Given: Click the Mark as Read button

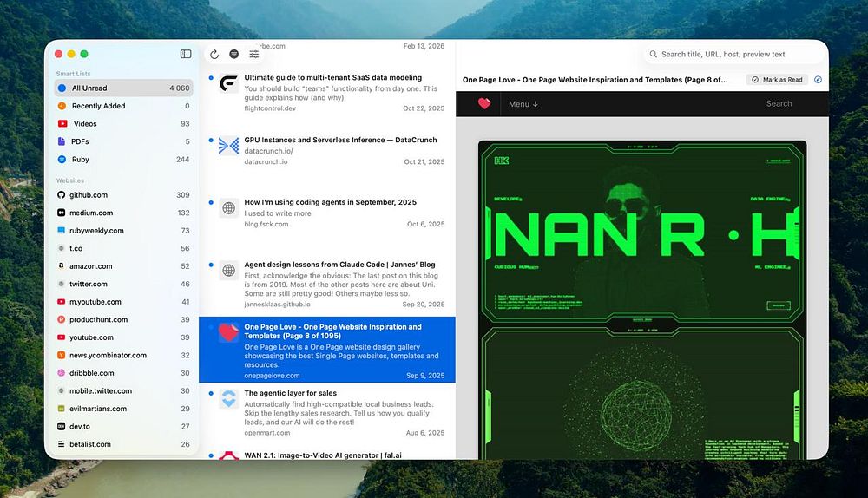Looking at the screenshot, I should click(x=777, y=80).
